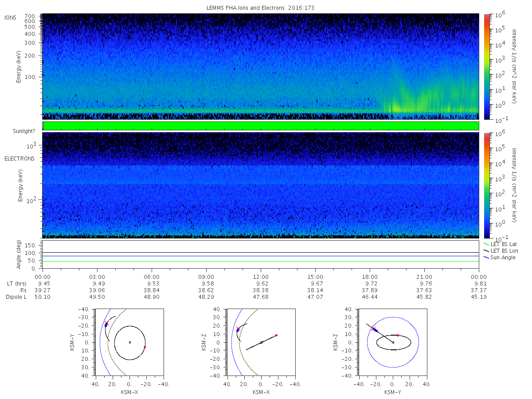Click the 18:00 time tick label
The height and width of the screenshot is (399, 532).
point(370,276)
